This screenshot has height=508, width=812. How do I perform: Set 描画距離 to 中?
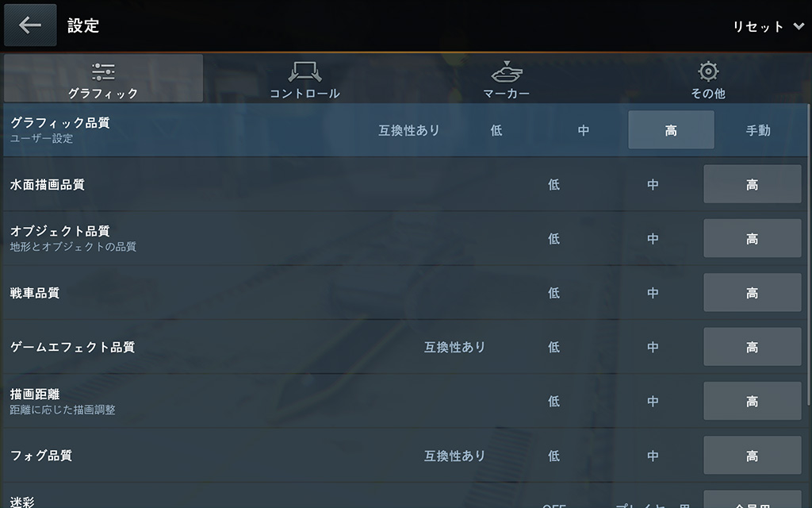[x=653, y=401]
